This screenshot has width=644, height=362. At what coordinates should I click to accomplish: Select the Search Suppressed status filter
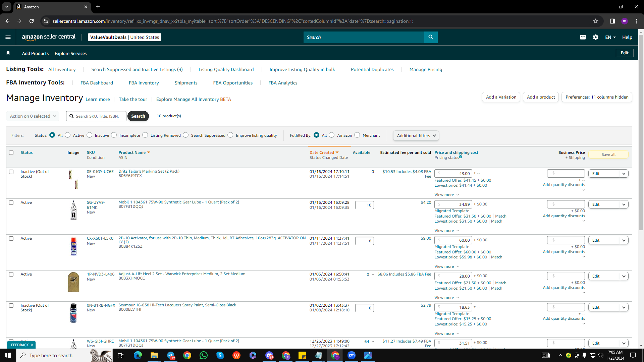[186, 135]
